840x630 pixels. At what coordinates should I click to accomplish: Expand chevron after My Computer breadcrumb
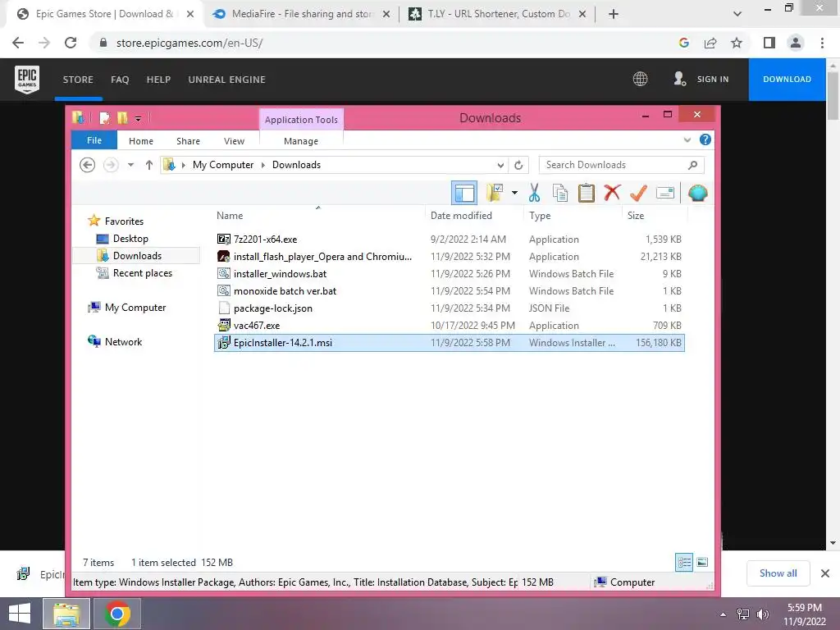tap(263, 165)
